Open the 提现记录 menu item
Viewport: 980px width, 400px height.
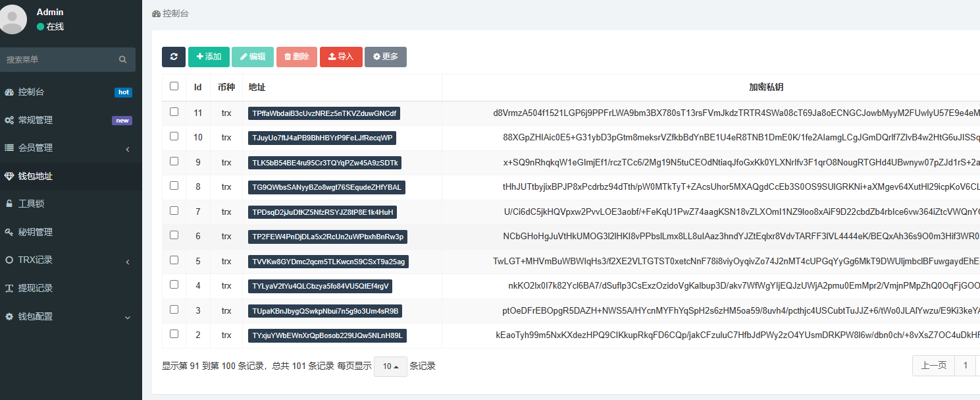coord(36,289)
